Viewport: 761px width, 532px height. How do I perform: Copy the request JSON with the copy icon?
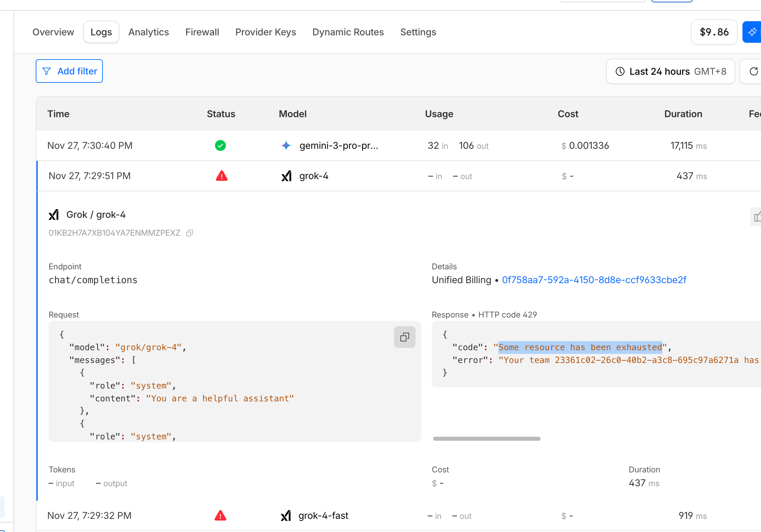coord(404,337)
